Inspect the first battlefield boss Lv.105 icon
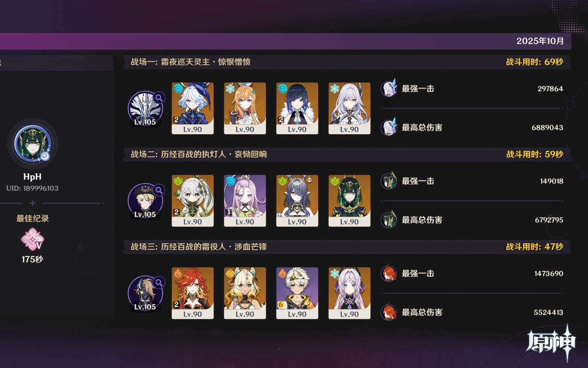 (x=145, y=109)
